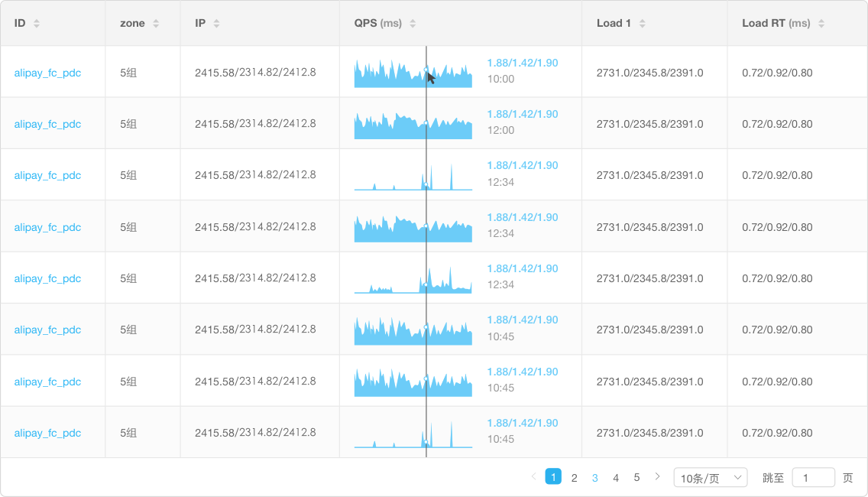Sort by Load RT (ms) with its arrows
The height and width of the screenshot is (497, 868).
pyautogui.click(x=821, y=23)
